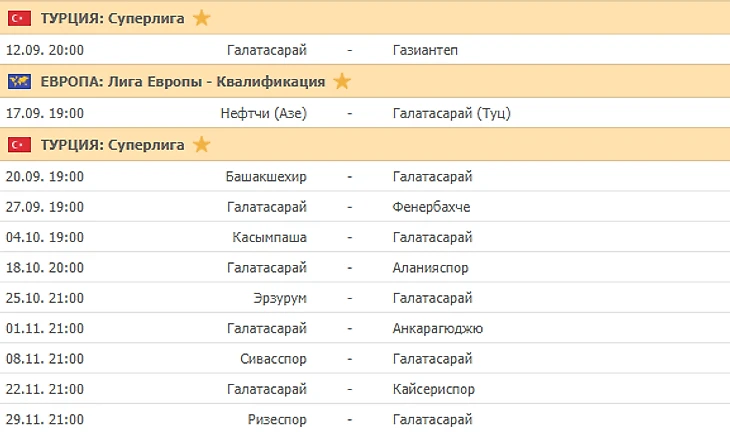Screen dimensions: 730x433
Task: Toggle favorite star for second Суперлига header
Action: coord(201,145)
